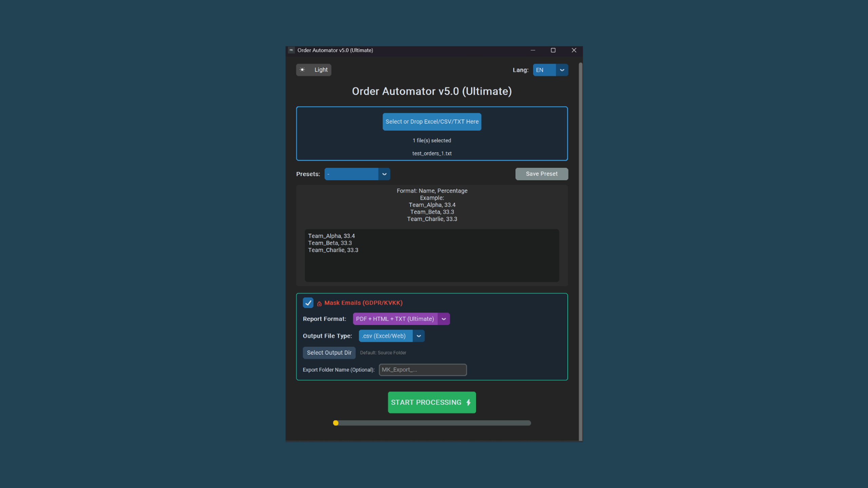Click the Order Automator app icon in title bar
This screenshot has width=868, height=488.
(291, 50)
